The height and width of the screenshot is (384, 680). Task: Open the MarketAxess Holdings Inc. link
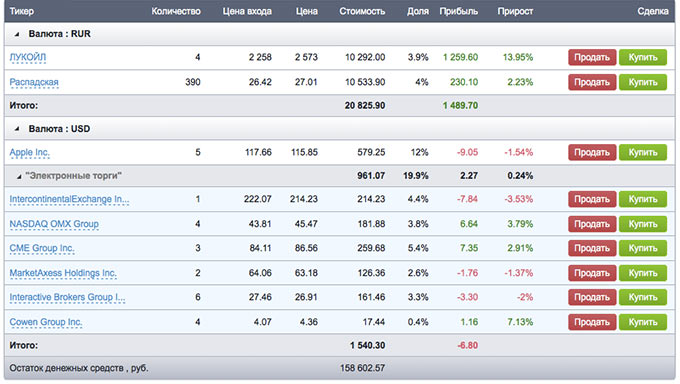click(x=63, y=273)
